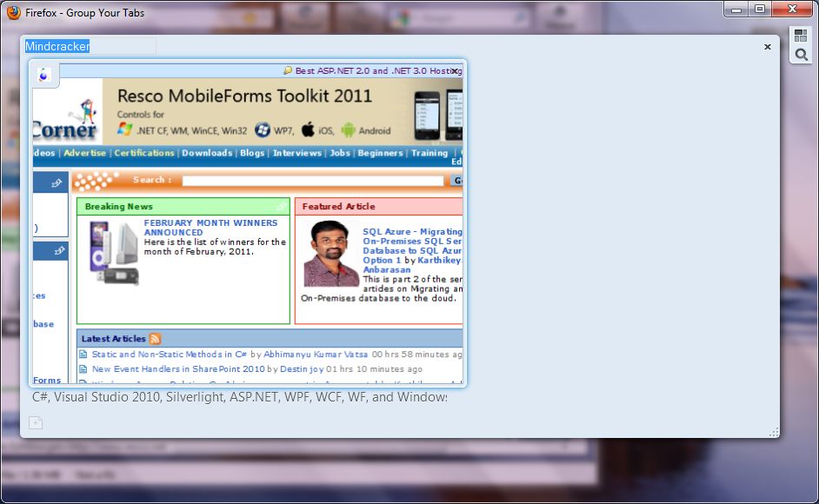Click the Advertise menu link

point(84,153)
